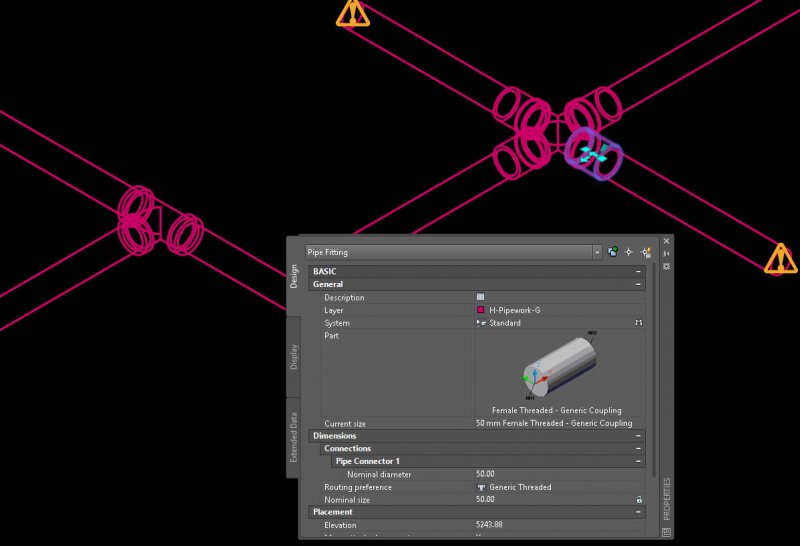This screenshot has height=546, width=800.
Task: Close the Properties palette
Action: [x=666, y=241]
